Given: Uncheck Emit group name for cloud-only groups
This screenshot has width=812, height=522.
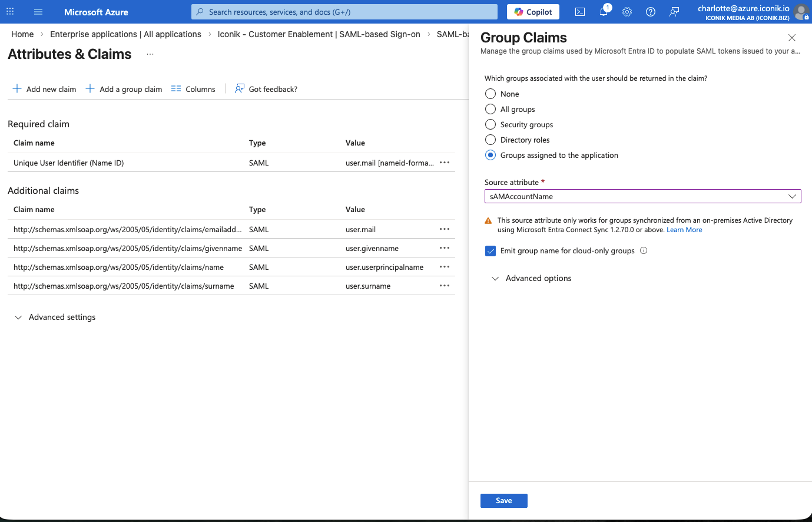Looking at the screenshot, I should 490,251.
